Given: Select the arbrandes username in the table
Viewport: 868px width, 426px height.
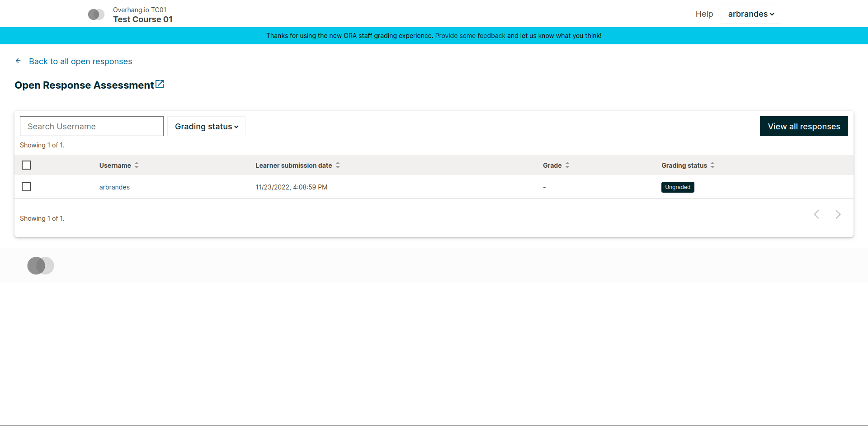Looking at the screenshot, I should pyautogui.click(x=114, y=187).
